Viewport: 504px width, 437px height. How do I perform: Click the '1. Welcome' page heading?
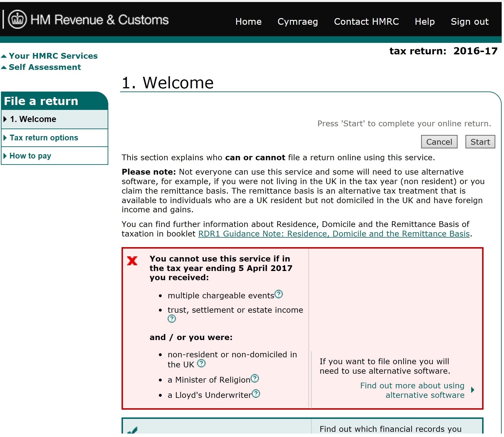(167, 83)
